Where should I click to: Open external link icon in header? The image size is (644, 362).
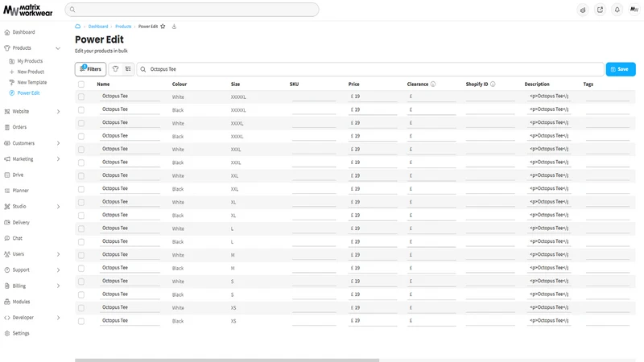pos(600,10)
